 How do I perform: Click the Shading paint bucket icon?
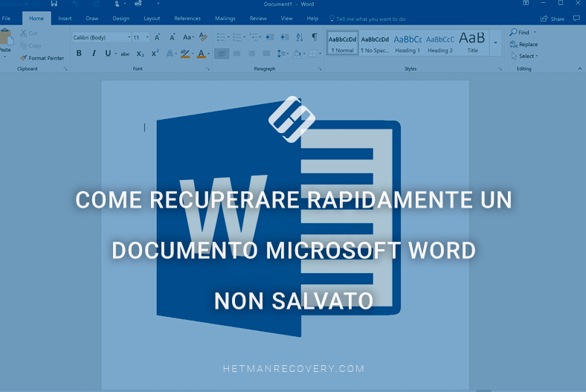(297, 54)
